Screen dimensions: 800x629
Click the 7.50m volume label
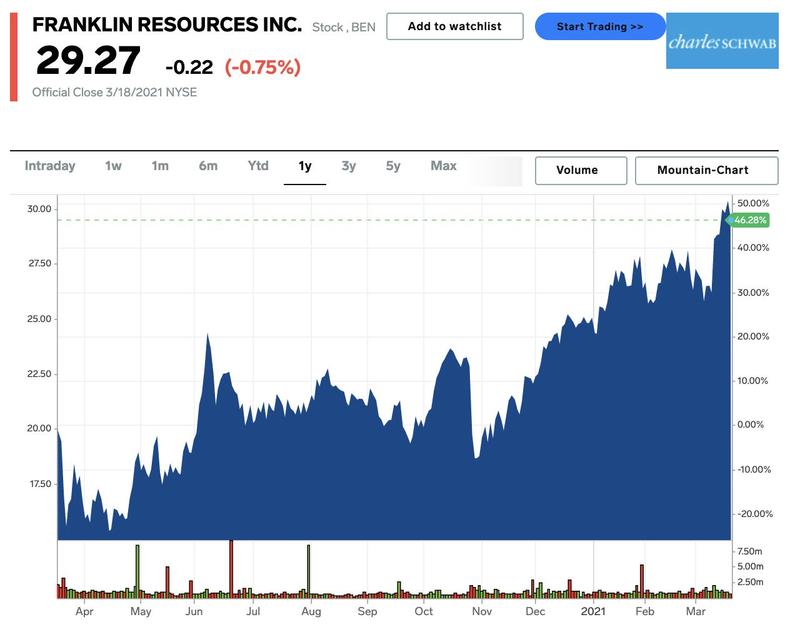tap(749, 551)
